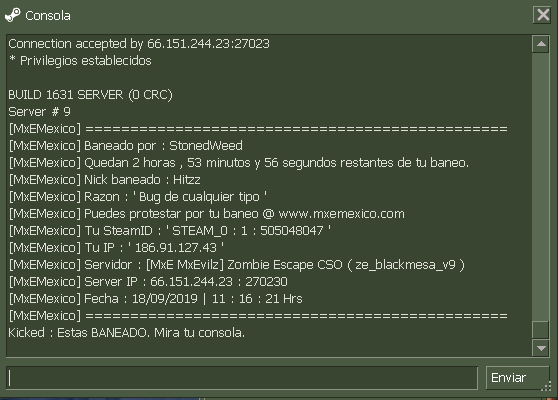Viewport: 558px width, 400px height.
Task: Click the Enviar button
Action: [x=517, y=378]
